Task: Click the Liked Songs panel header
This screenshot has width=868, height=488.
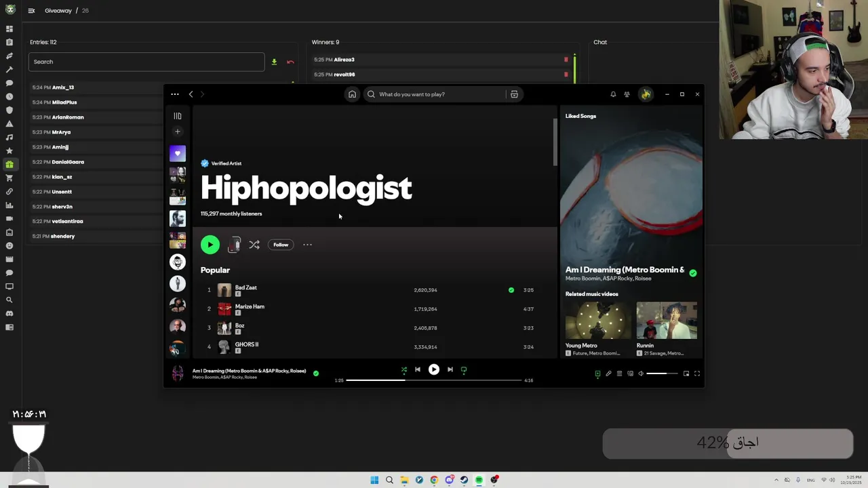Action: [x=580, y=116]
